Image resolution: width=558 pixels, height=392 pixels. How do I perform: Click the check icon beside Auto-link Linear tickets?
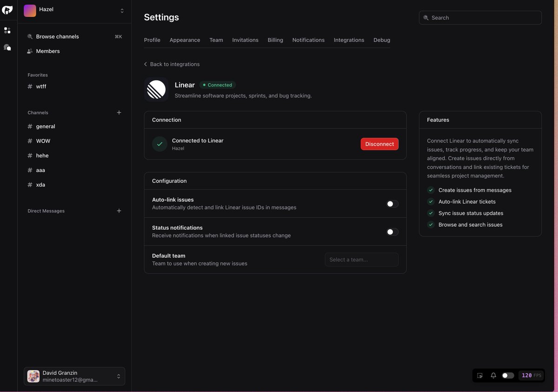[431, 202]
